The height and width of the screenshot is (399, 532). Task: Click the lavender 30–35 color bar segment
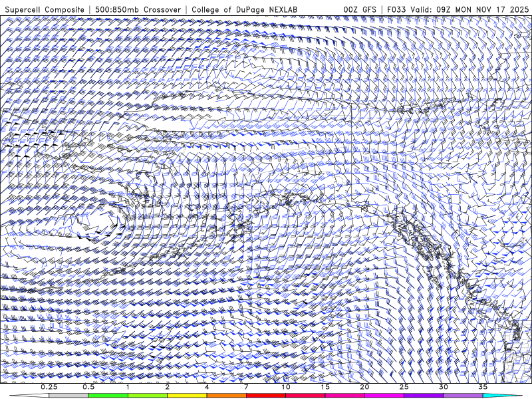pos(463,396)
